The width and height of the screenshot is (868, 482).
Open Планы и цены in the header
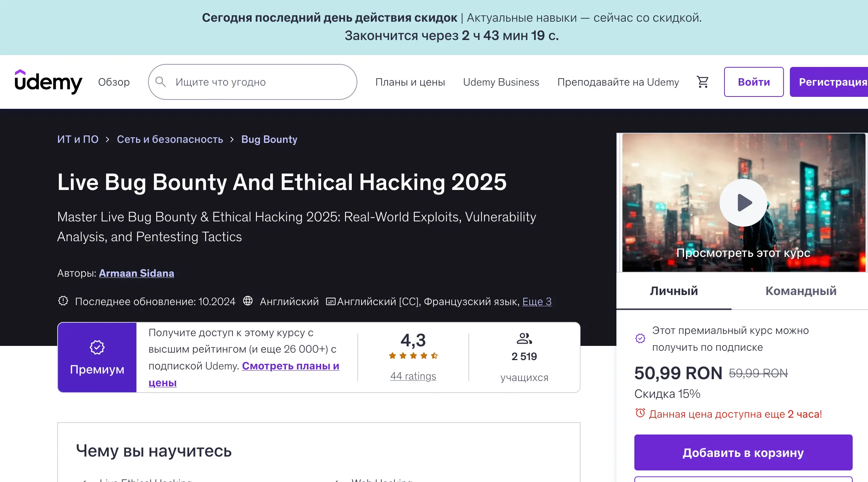(410, 82)
